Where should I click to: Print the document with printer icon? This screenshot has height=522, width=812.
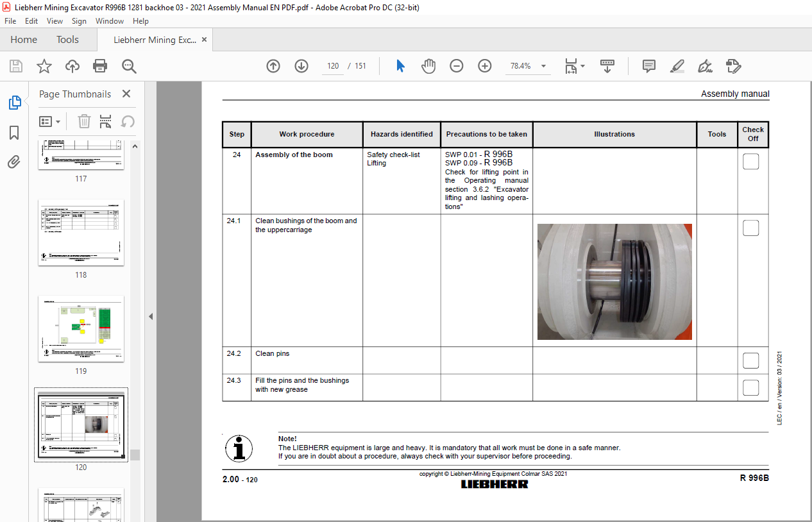pos(100,65)
